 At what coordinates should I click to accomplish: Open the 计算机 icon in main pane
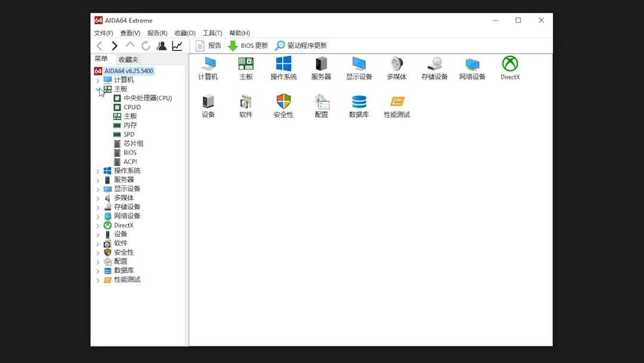coord(208,68)
